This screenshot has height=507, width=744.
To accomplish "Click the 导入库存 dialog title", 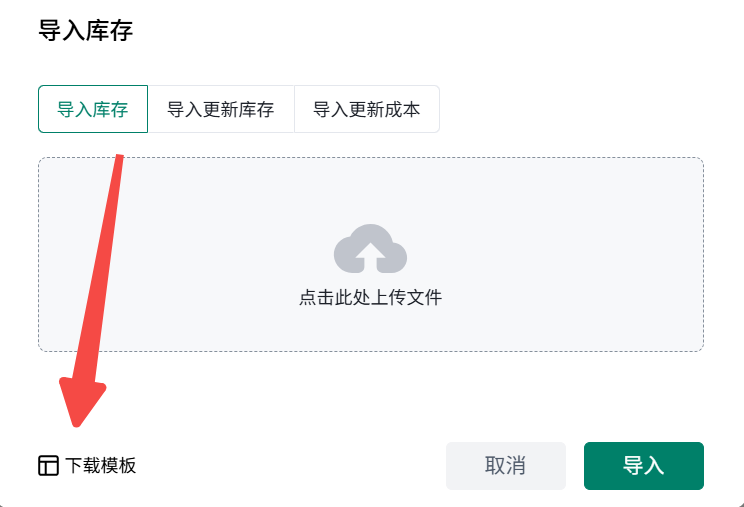I will tap(85, 31).
